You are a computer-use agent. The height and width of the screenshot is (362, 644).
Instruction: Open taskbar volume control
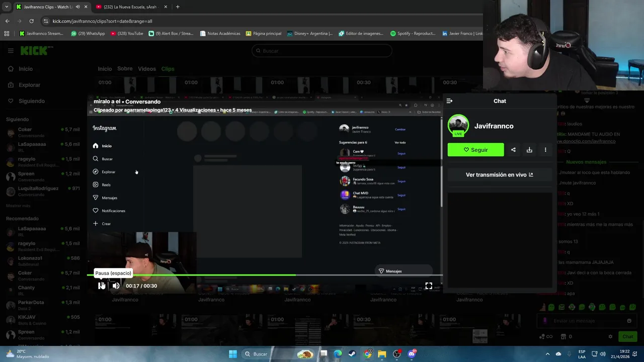pyautogui.click(x=603, y=354)
